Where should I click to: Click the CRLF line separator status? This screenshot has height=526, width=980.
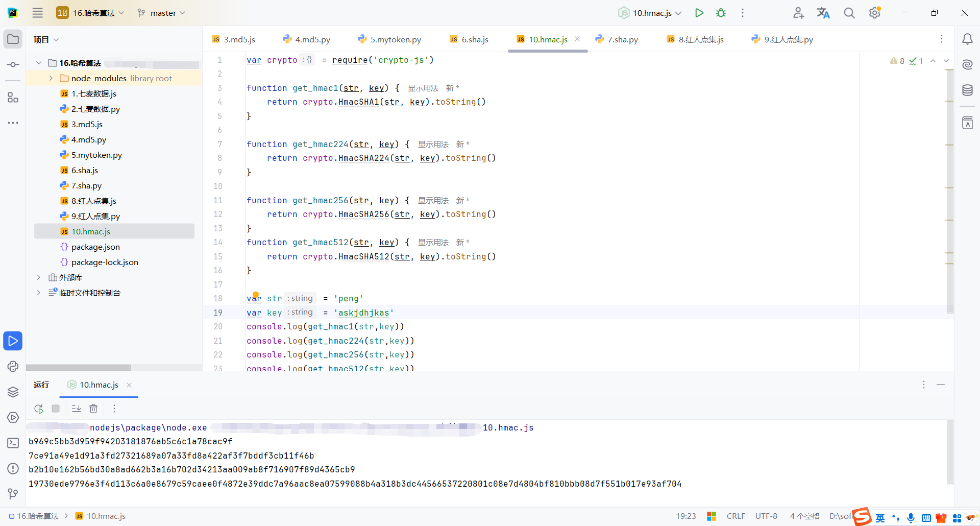pos(736,516)
